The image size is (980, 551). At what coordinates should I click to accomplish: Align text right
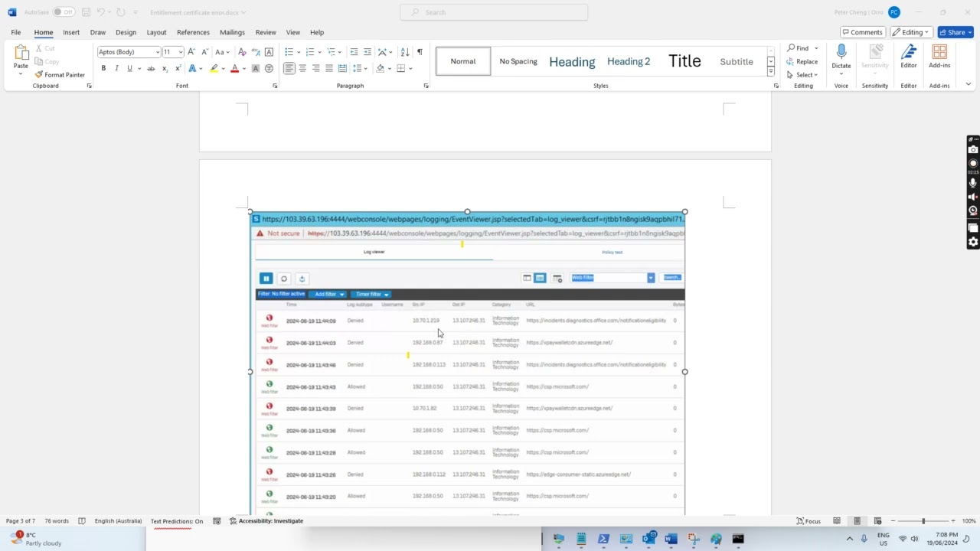tap(315, 68)
